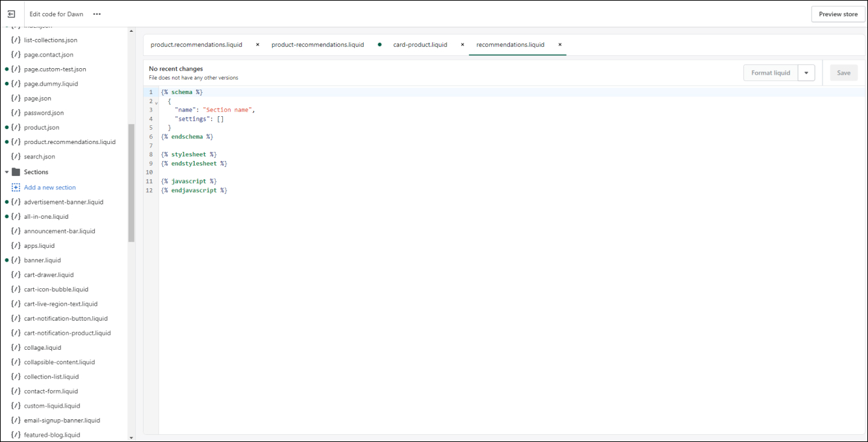Screen dimensions: 868x442
Task: Close the product.recommendations.liquid tab
Action: pyautogui.click(x=257, y=45)
